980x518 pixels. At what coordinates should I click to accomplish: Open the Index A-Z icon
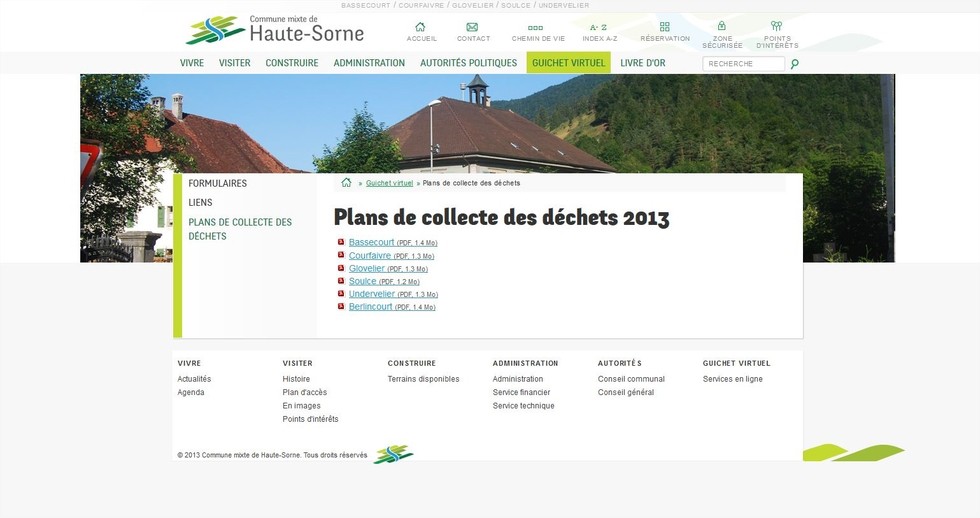[598, 27]
